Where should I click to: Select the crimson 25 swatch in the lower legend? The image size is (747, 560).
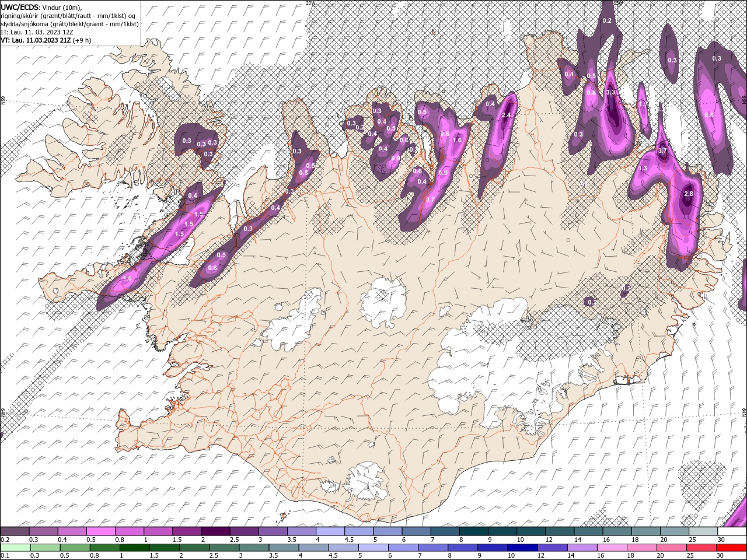[701, 548]
